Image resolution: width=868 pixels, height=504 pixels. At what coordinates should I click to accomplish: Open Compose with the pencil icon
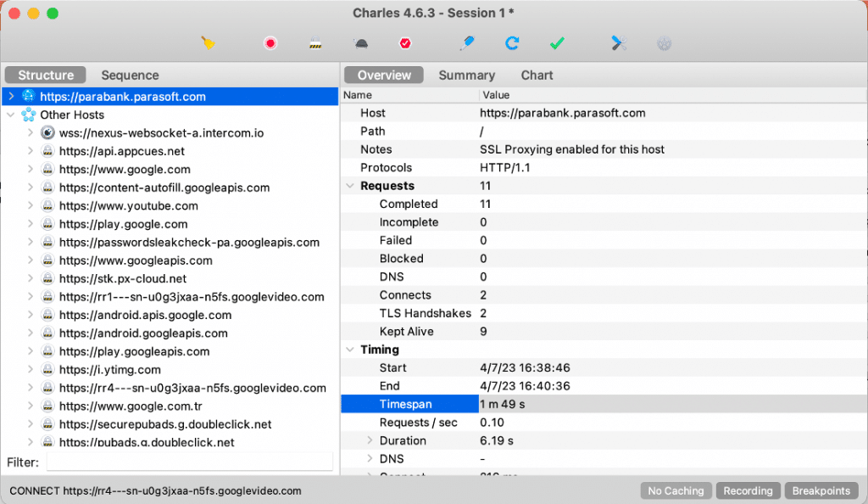[x=466, y=42]
